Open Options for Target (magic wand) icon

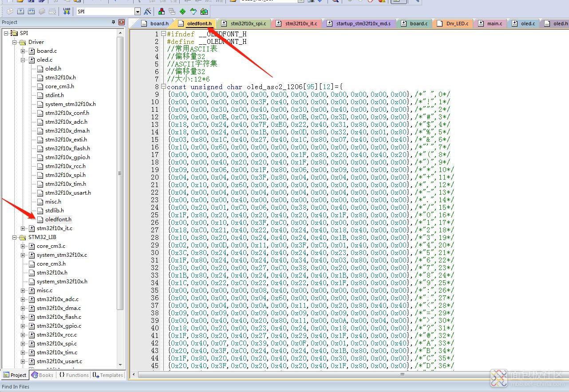[147, 11]
